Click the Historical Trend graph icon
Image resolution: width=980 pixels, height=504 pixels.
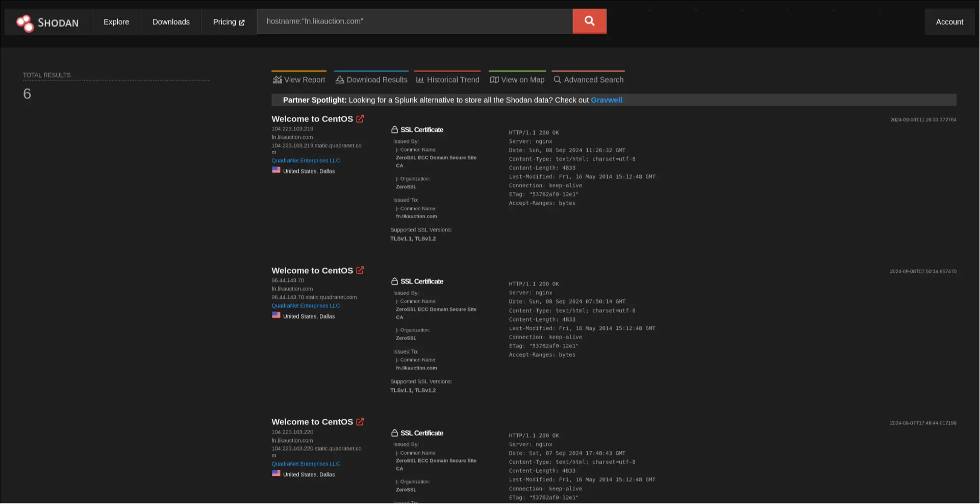coord(420,80)
